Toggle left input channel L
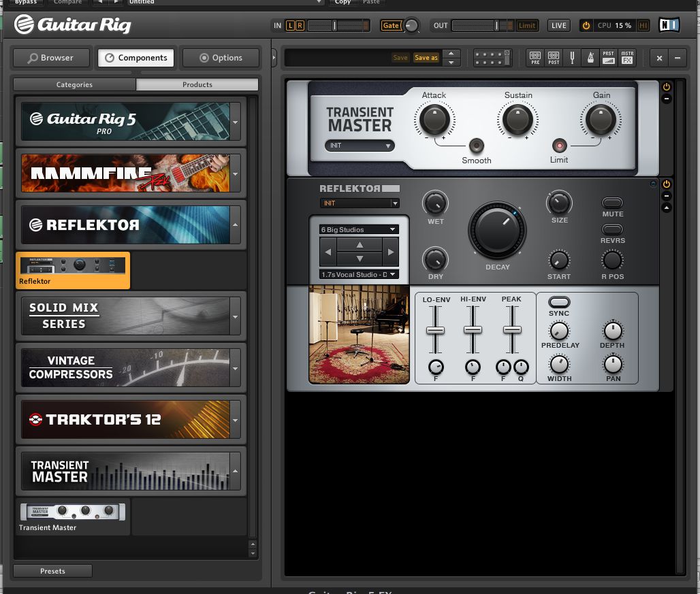The height and width of the screenshot is (594, 700). [x=290, y=25]
